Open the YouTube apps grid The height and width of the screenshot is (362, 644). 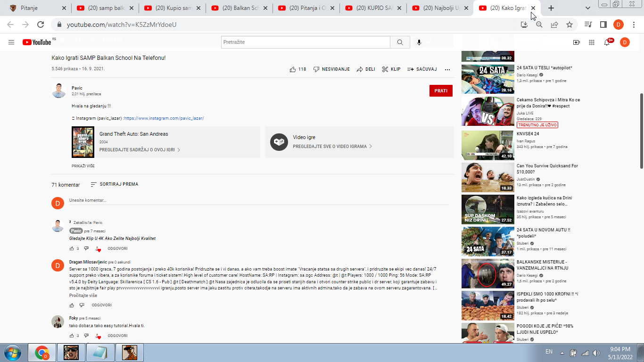[x=592, y=42]
